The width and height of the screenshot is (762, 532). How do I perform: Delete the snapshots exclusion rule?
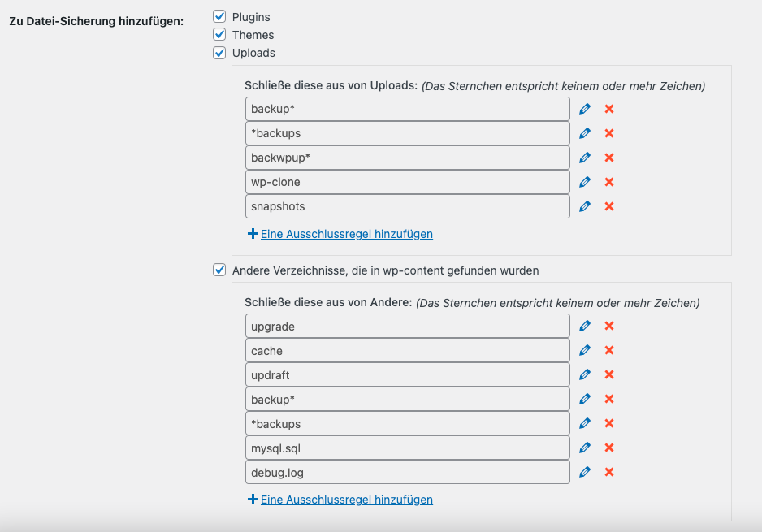[x=609, y=206]
